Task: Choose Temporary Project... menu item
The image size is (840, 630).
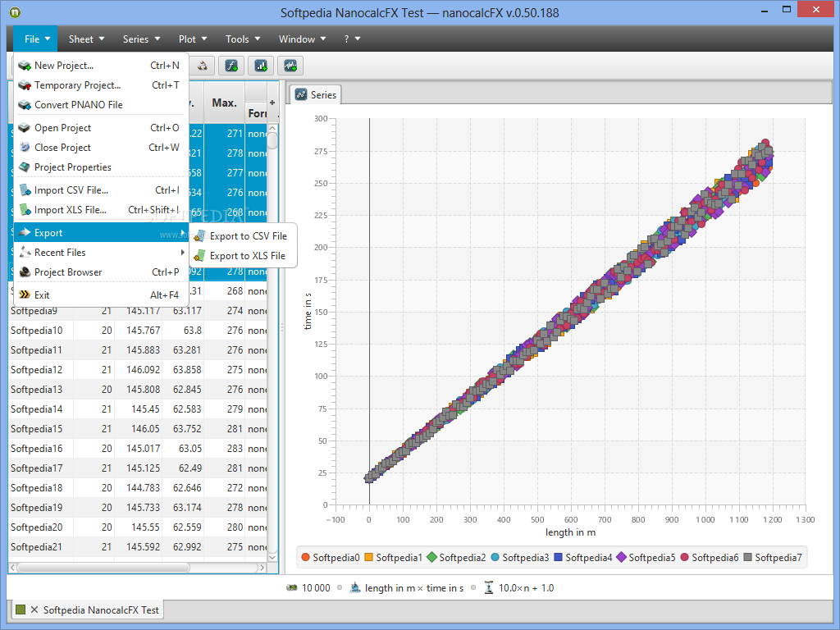Action: click(101, 85)
